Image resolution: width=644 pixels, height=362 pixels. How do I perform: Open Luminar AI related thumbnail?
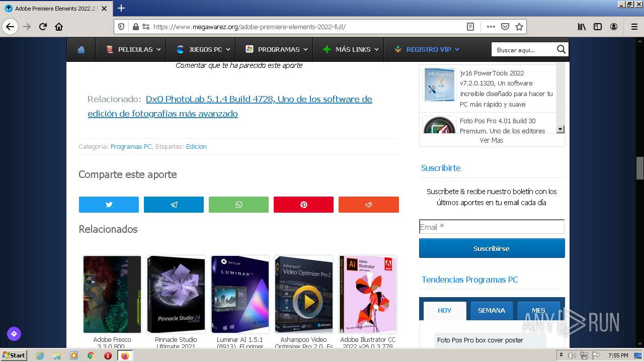coord(240,294)
